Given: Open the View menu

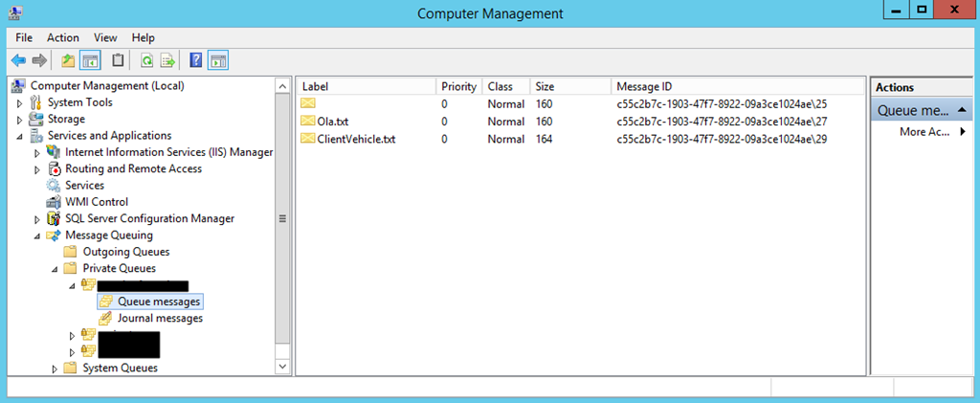Looking at the screenshot, I should tap(105, 38).
